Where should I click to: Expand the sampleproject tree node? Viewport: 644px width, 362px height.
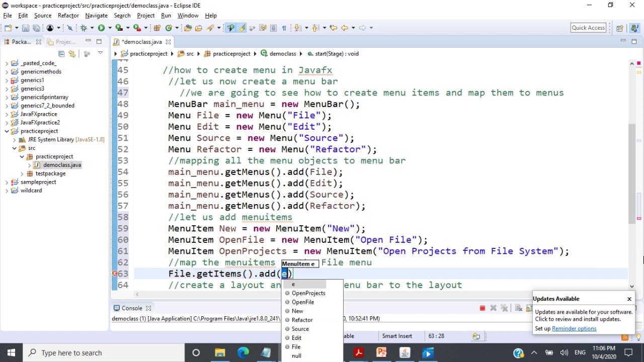coord(7,182)
